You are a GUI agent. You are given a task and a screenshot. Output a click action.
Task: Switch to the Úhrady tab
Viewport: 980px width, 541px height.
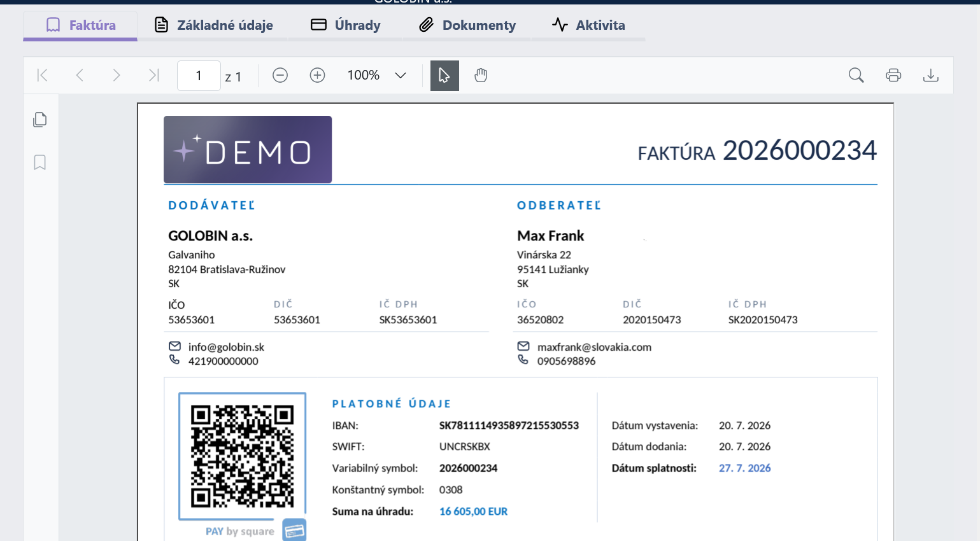pos(346,25)
